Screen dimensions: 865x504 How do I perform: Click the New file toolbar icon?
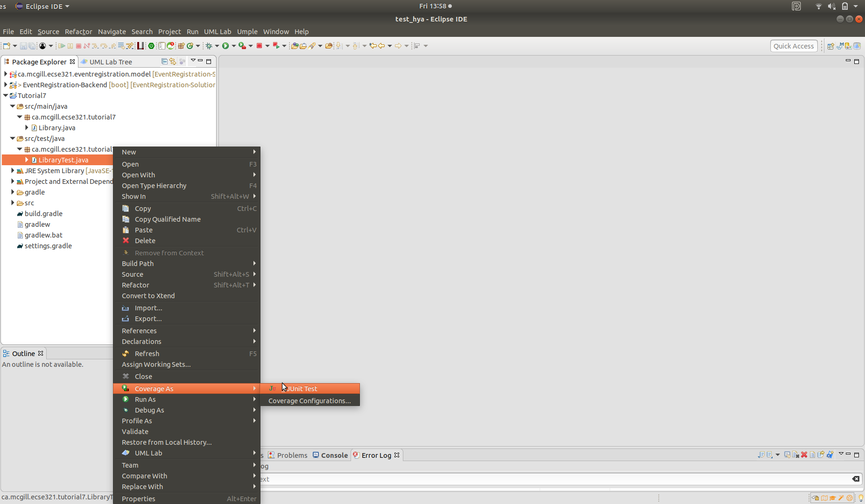pos(7,46)
